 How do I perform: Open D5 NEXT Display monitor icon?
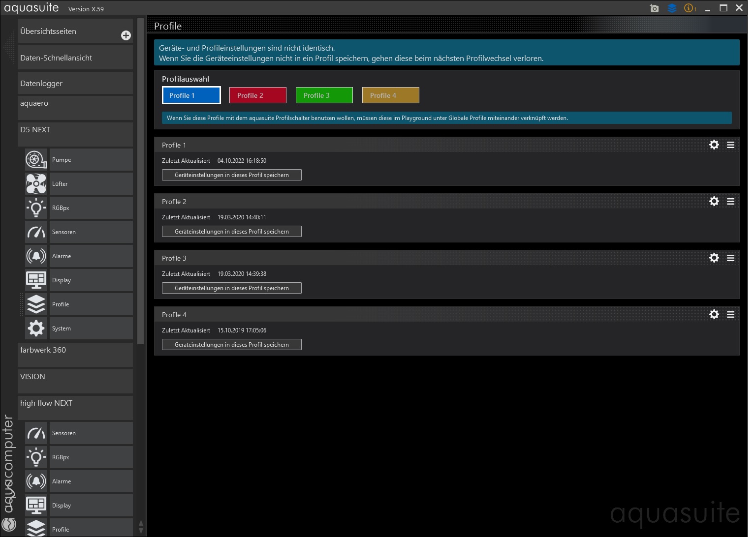36,280
